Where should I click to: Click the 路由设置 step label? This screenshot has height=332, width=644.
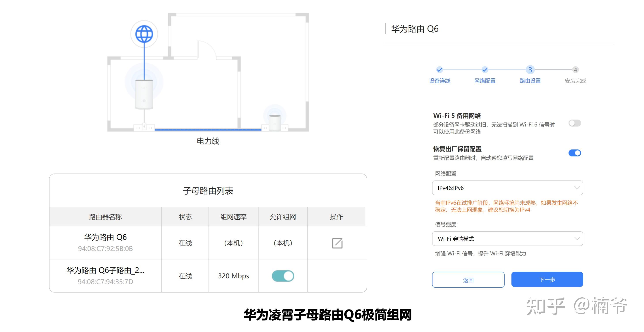click(x=530, y=81)
